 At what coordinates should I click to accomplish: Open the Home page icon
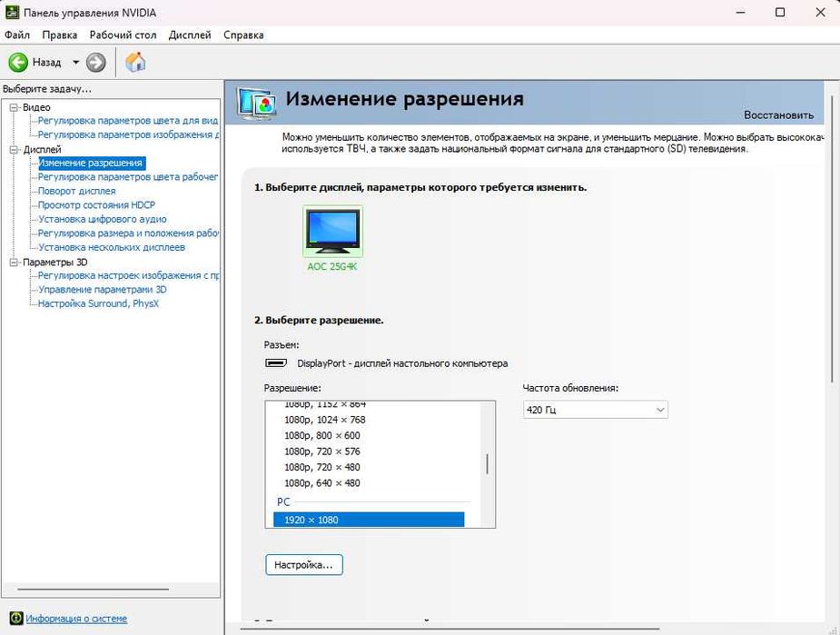[135, 62]
